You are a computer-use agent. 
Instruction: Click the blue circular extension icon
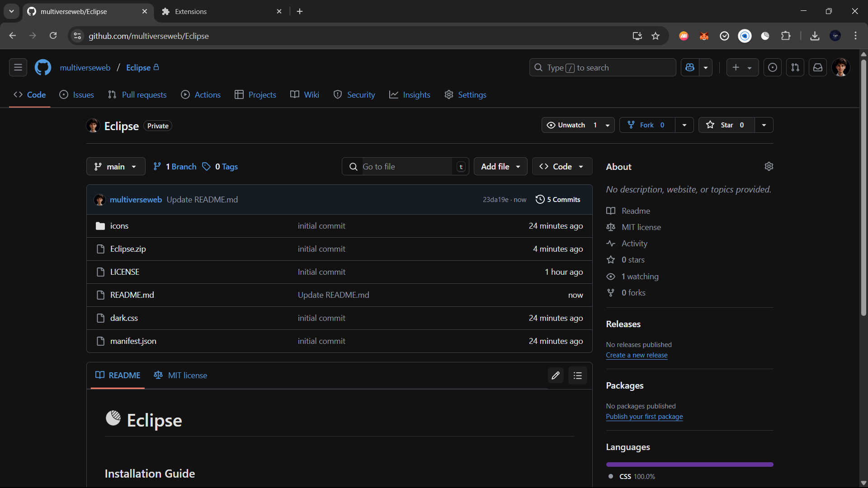745,36
